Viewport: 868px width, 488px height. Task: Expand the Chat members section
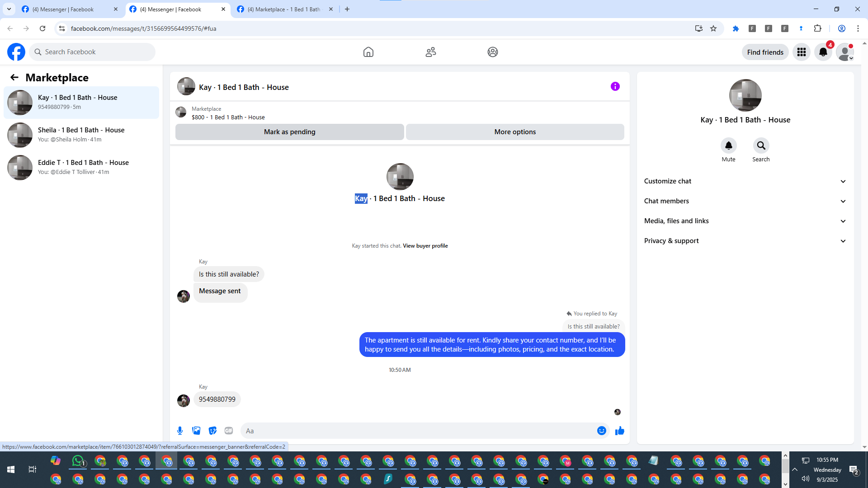745,201
